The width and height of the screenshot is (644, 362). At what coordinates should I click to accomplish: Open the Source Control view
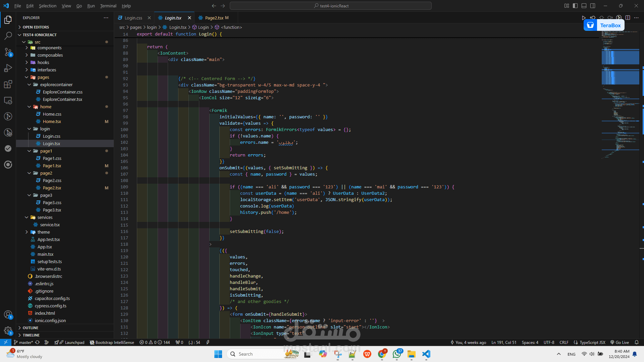tap(8, 52)
